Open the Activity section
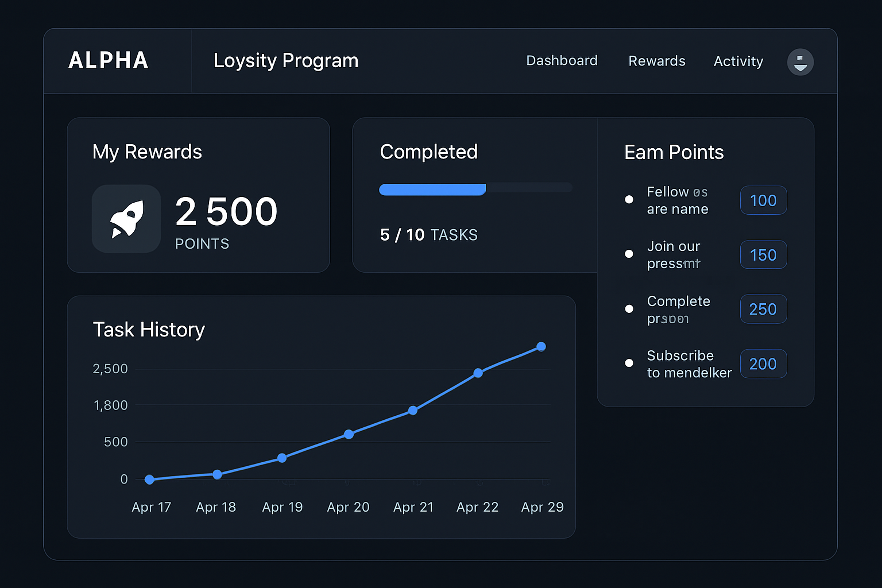 point(738,61)
